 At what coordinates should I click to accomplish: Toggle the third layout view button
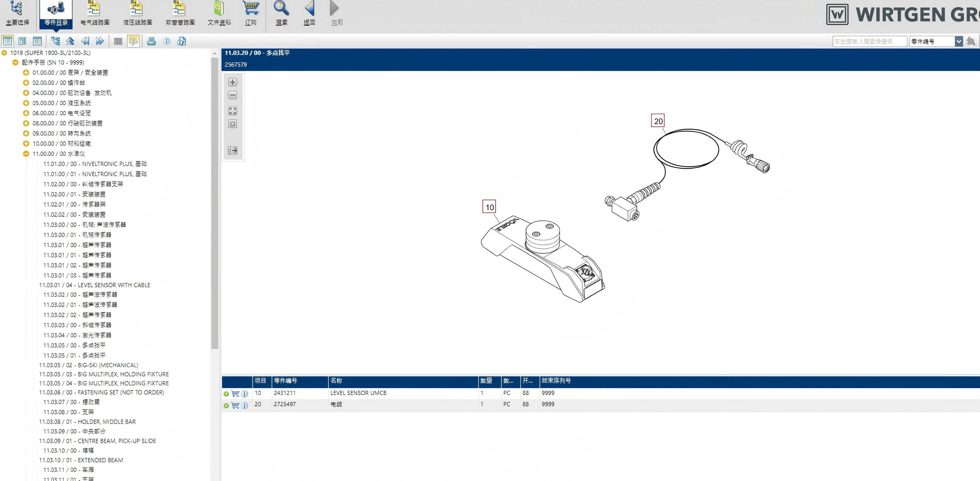(x=37, y=41)
